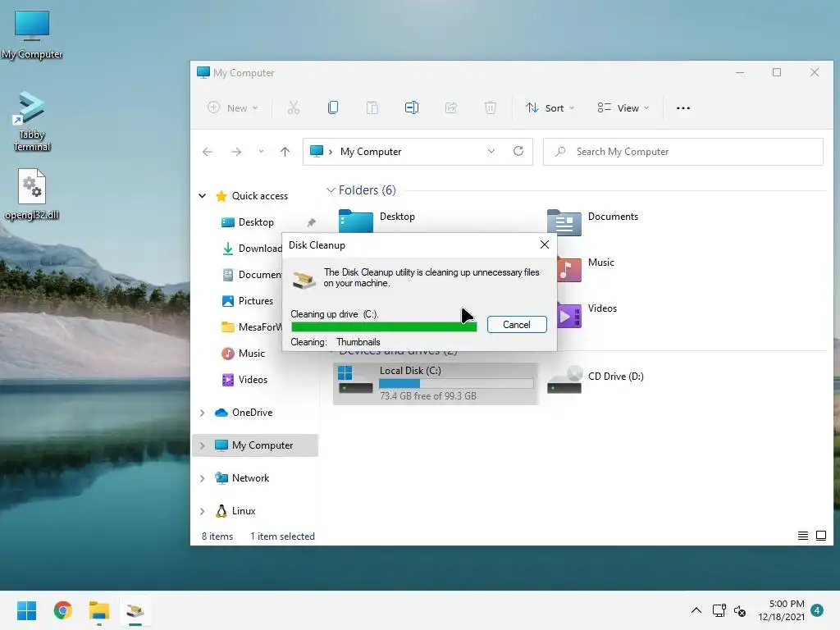The height and width of the screenshot is (630, 840).
Task: Select Documents in Quick access sidebar
Action: pyautogui.click(x=252, y=274)
